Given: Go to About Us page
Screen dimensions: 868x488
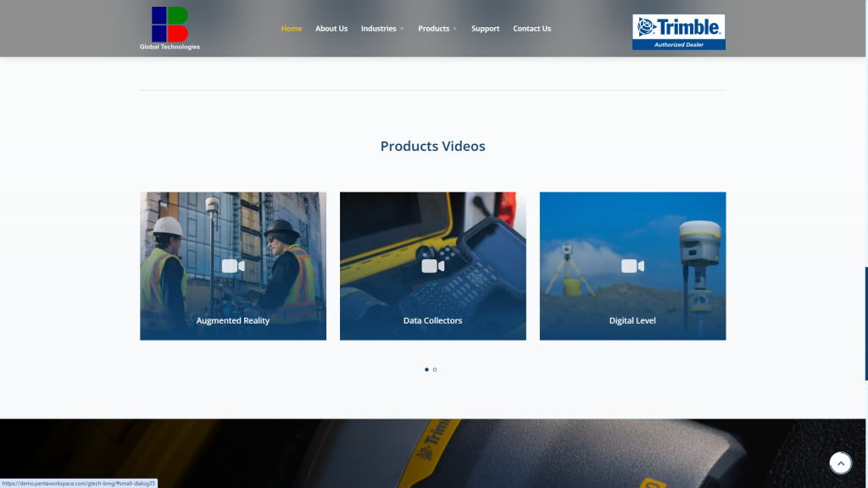Looking at the screenshot, I should (331, 28).
